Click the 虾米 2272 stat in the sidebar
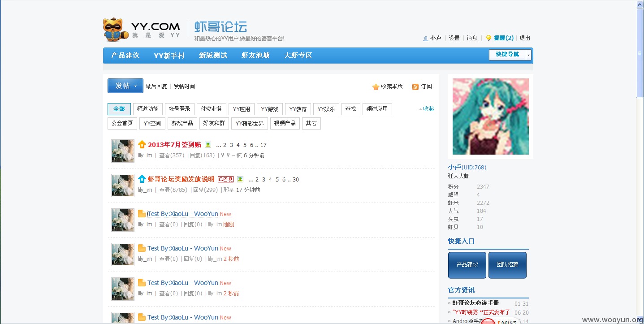 [x=469, y=203]
